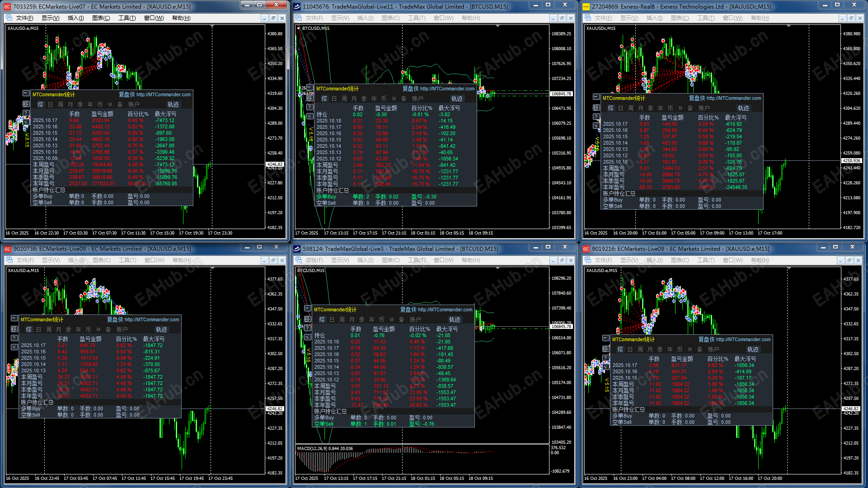868x488 pixels.
Task: Toggle the √ checkbox beside ECMarkets-Live07 stats panel
Action: [x=26, y=122]
